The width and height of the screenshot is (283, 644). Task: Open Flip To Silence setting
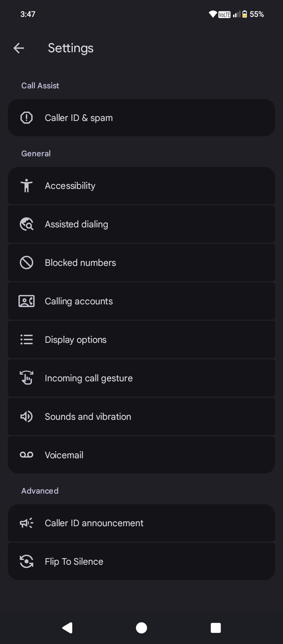pyautogui.click(x=141, y=562)
